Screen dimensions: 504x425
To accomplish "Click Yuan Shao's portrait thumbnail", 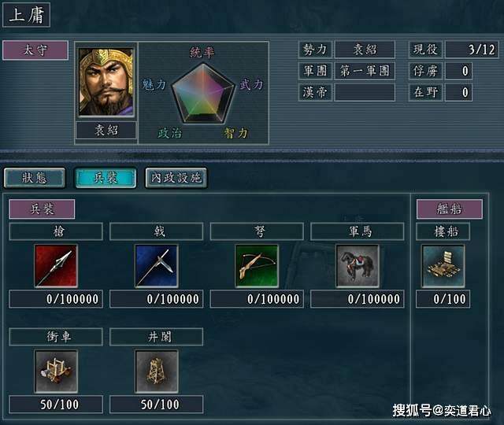I will pyautogui.click(x=106, y=82).
